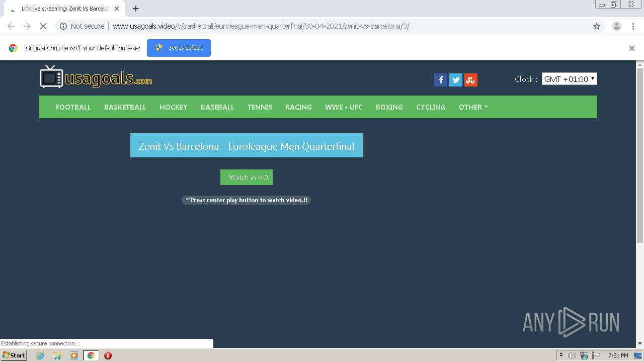Launch Internet Explorer from taskbar
This screenshot has height=362, width=644.
pos(40,355)
